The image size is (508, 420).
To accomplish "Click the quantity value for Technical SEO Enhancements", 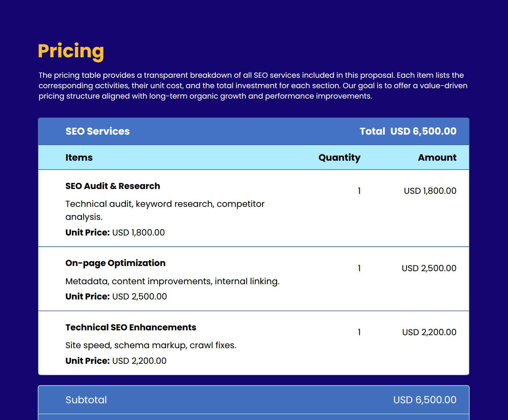I will pyautogui.click(x=359, y=332).
